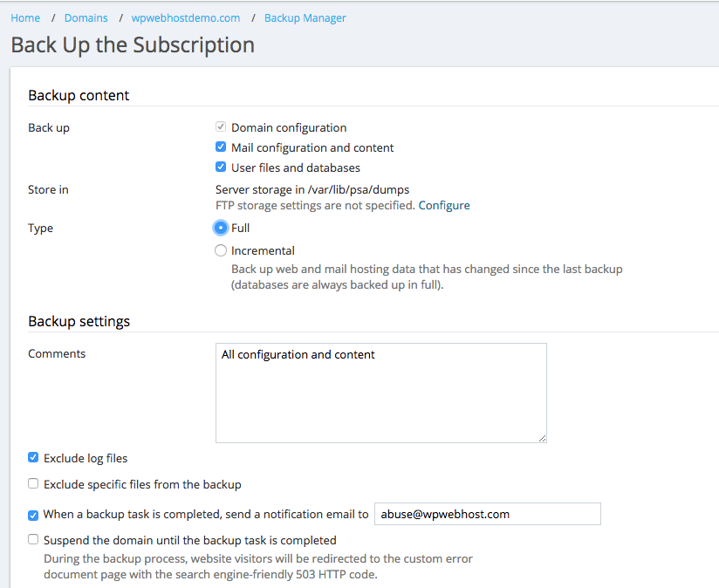Focus the notification email address field

[x=488, y=514]
